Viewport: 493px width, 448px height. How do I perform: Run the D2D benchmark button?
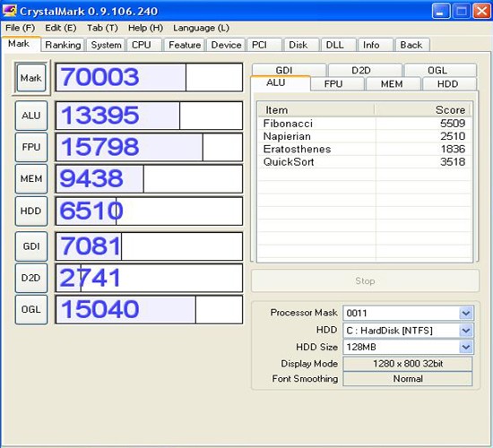pos(31,278)
